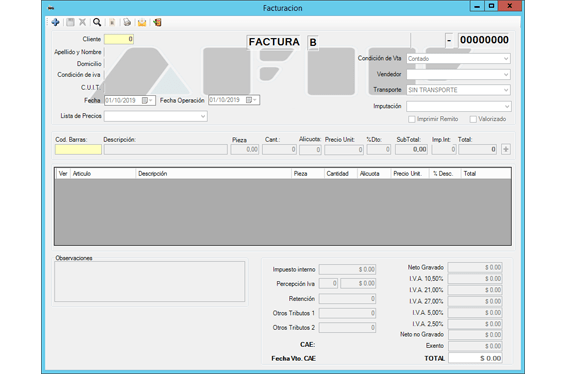Click the Cliente code field
Image resolution: width=563 pixels, height=375 pixels.
119,39
